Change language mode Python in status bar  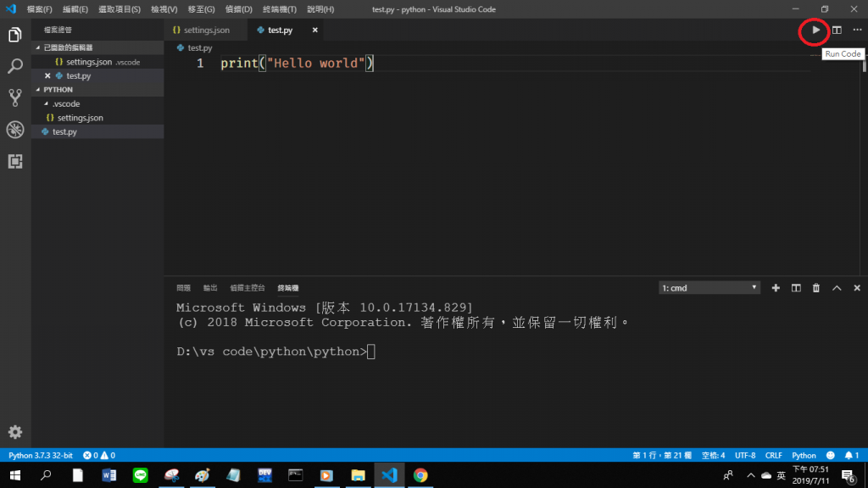[804, 455]
